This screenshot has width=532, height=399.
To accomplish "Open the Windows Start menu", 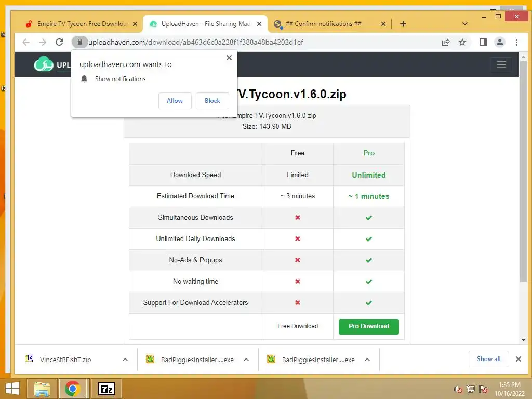I will [12, 389].
